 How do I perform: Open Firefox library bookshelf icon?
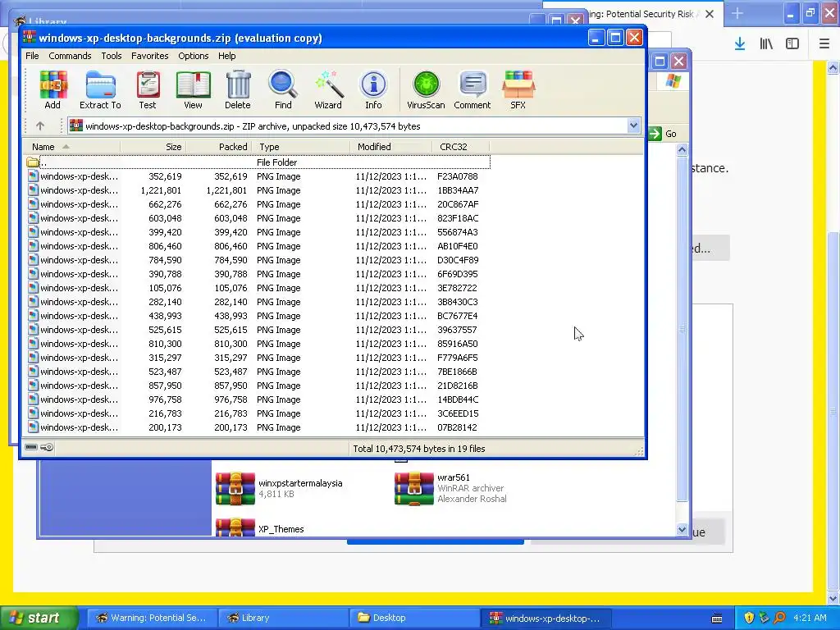[766, 44]
